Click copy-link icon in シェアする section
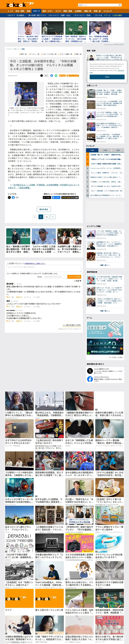 17,197
